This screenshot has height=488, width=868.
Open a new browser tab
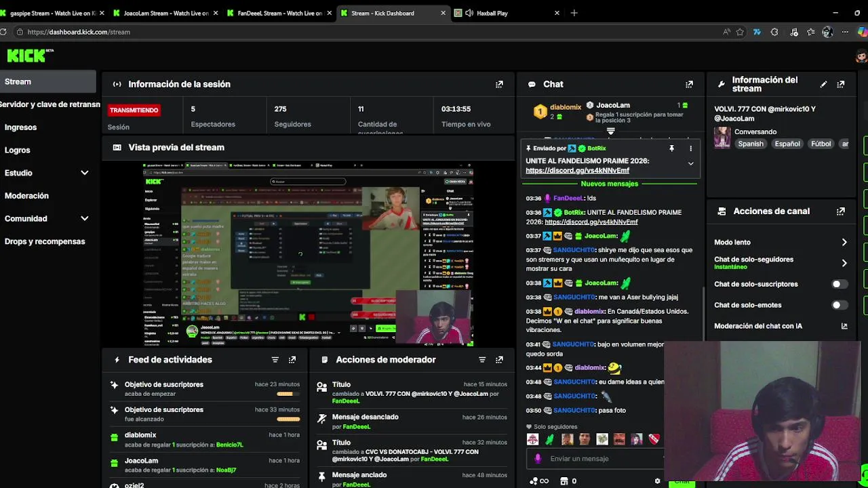574,13
